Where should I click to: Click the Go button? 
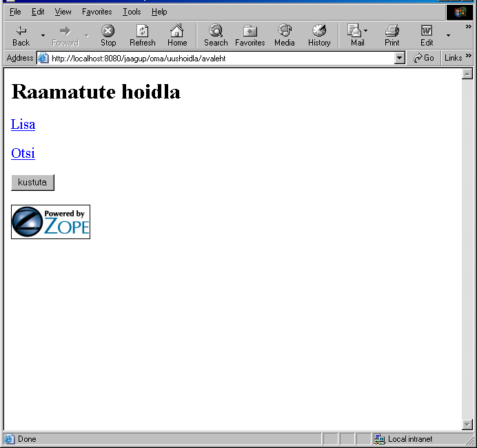[x=423, y=58]
